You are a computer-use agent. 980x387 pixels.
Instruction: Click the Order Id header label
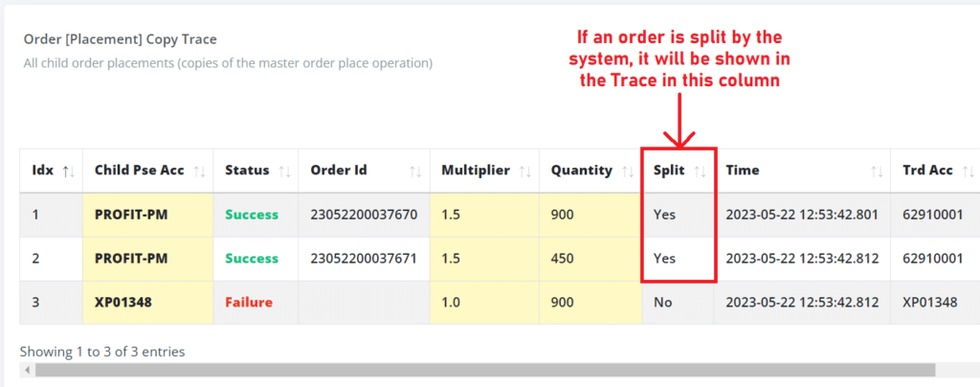click(339, 171)
